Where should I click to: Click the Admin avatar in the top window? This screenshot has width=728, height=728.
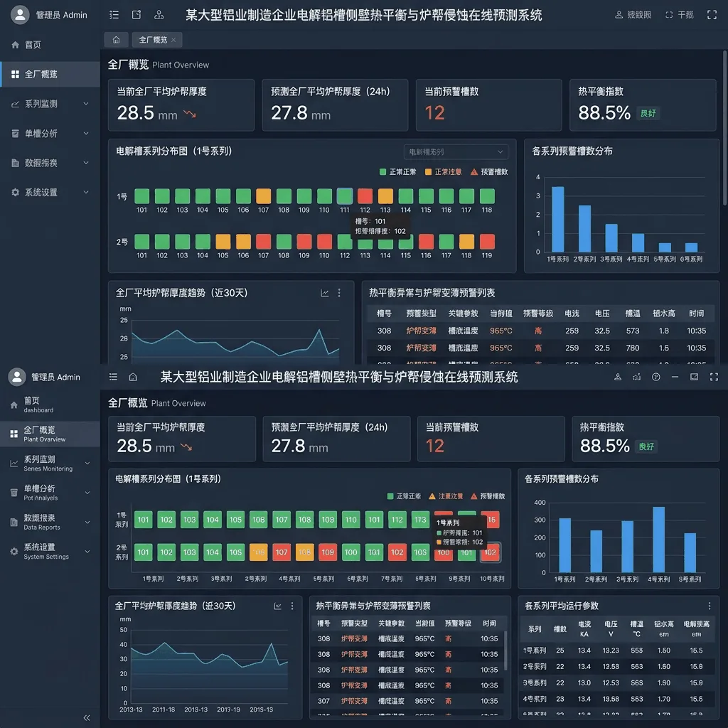[19, 15]
